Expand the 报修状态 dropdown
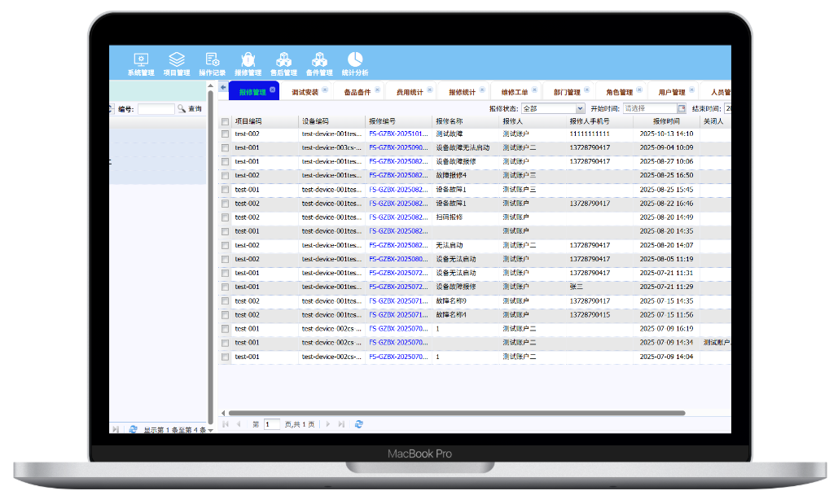Screen dimensions: 838x504 point(580,108)
